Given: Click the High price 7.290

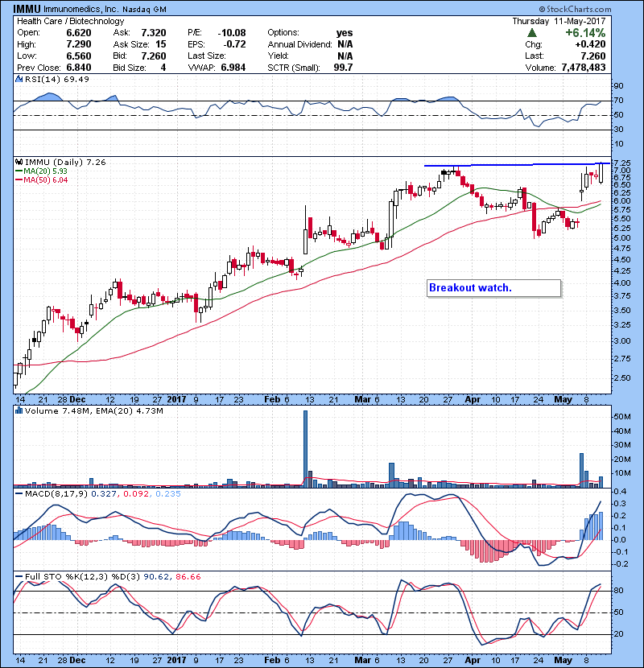Looking at the screenshot, I should (x=79, y=44).
